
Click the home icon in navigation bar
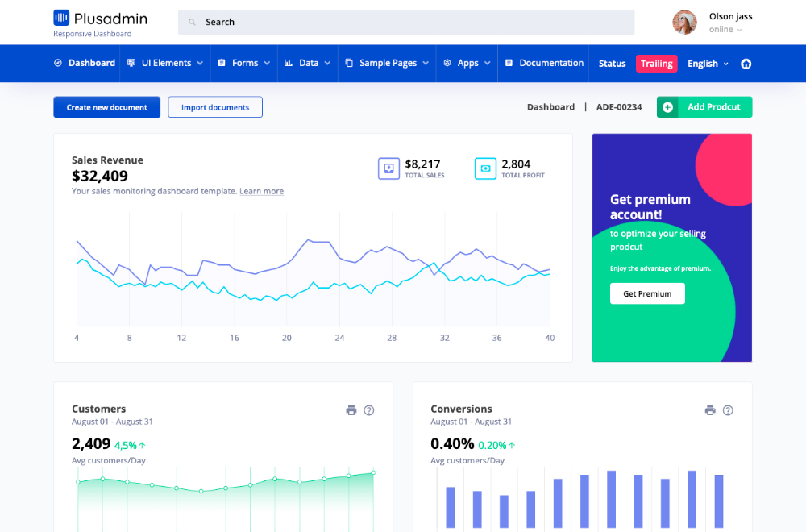(746, 64)
